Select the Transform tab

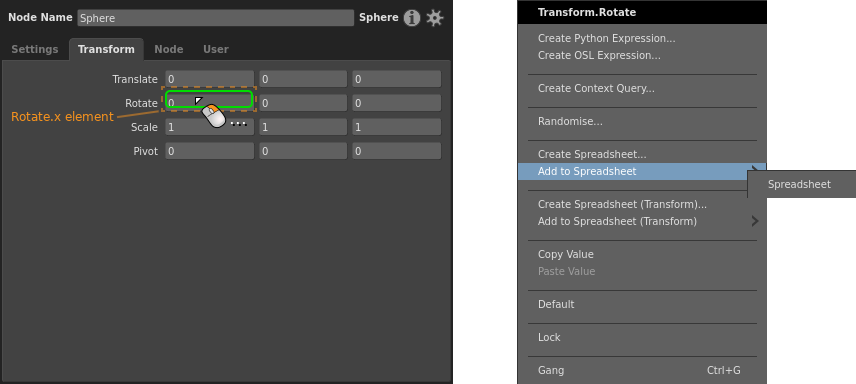pos(106,49)
